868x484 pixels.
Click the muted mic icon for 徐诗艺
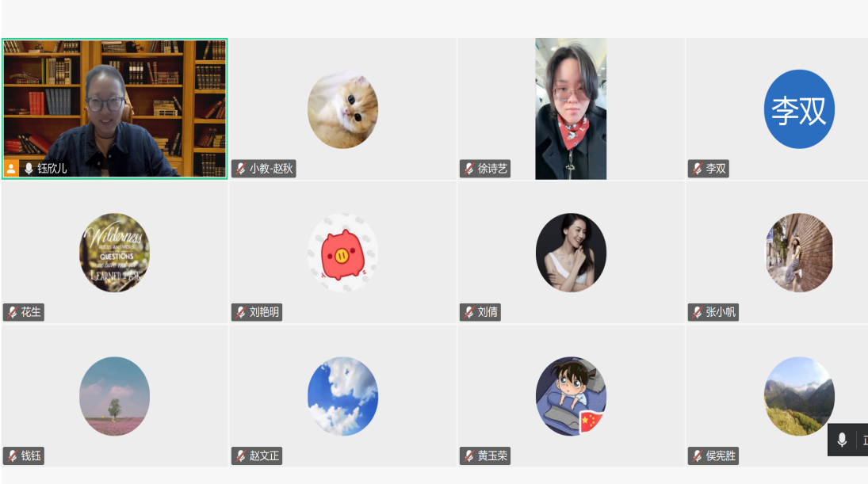coord(468,169)
